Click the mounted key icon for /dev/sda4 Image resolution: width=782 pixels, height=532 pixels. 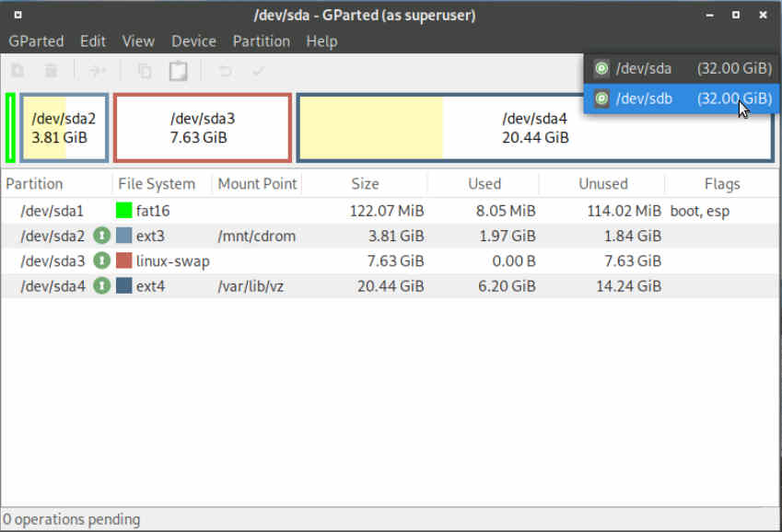point(101,285)
